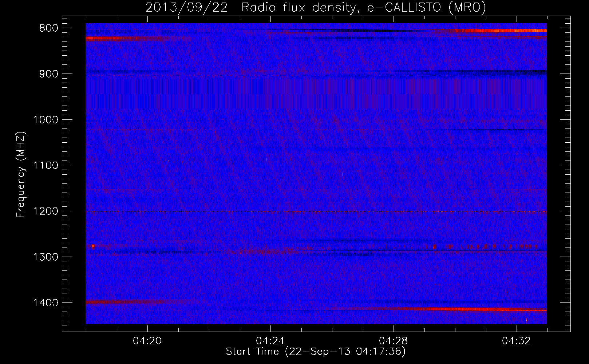Viewport: 589px width, 364px height.
Task: Select the 800 frequency tick label
Action: coord(48,28)
